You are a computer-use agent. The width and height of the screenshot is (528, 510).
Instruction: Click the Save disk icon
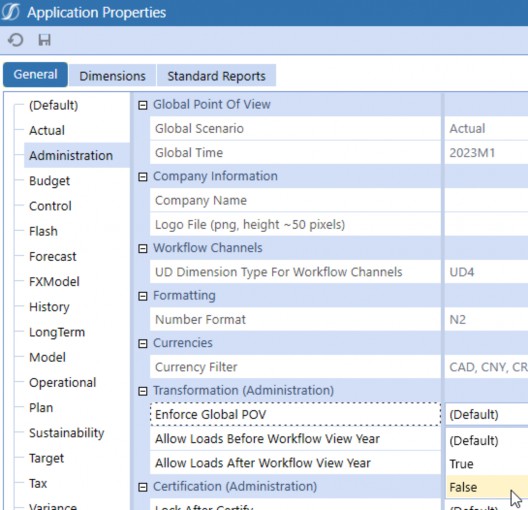(x=44, y=40)
